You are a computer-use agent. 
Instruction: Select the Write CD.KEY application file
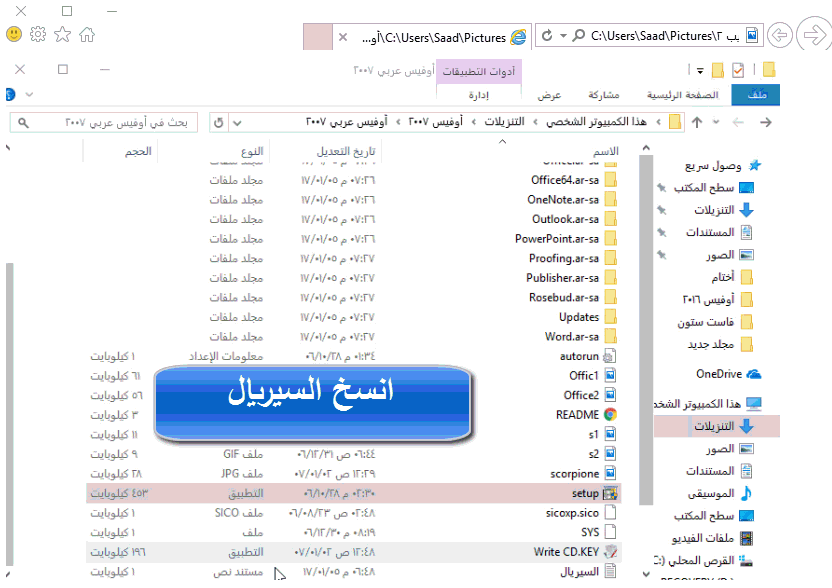pos(566,552)
